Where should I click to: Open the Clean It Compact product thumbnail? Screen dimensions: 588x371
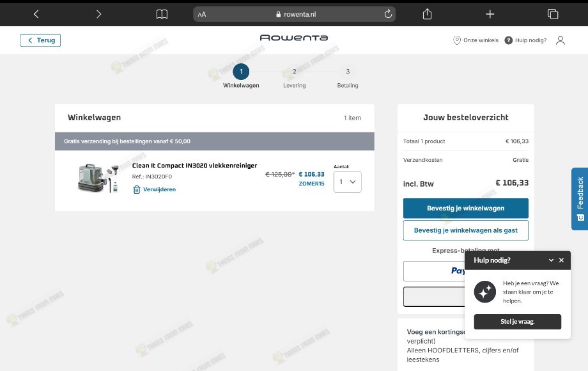tap(98, 178)
